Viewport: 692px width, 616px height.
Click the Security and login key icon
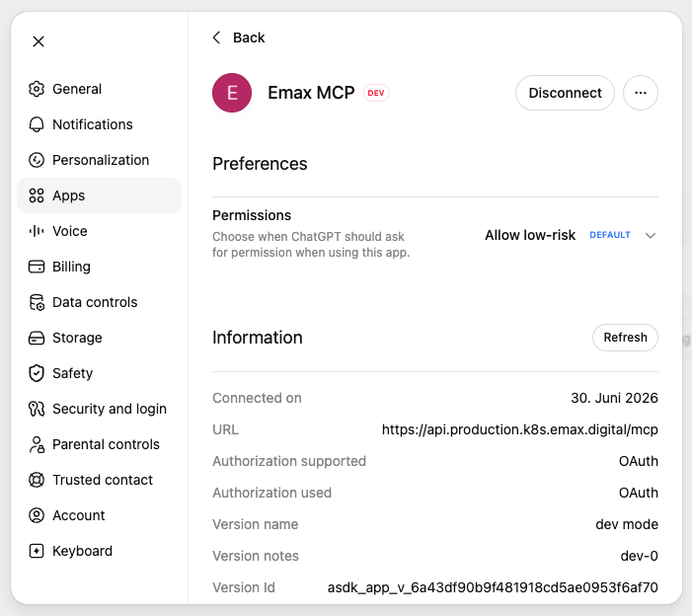point(37,409)
